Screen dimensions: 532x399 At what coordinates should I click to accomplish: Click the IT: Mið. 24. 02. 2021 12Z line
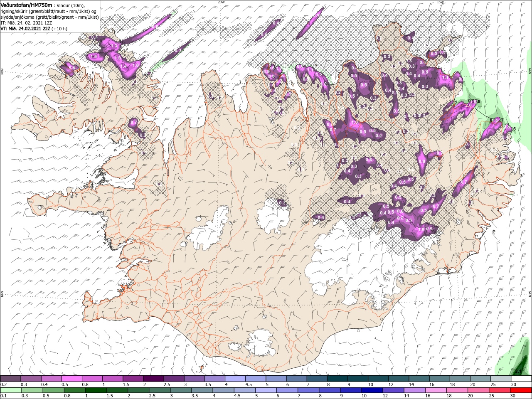click(26, 23)
